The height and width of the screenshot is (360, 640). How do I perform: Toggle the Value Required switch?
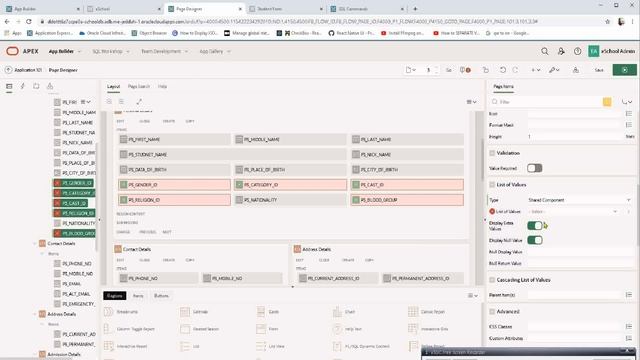click(534, 168)
